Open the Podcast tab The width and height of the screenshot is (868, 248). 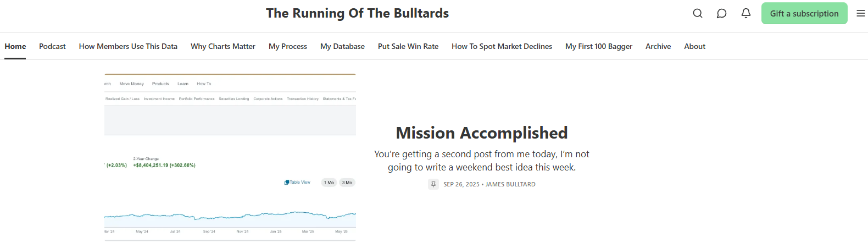point(52,46)
